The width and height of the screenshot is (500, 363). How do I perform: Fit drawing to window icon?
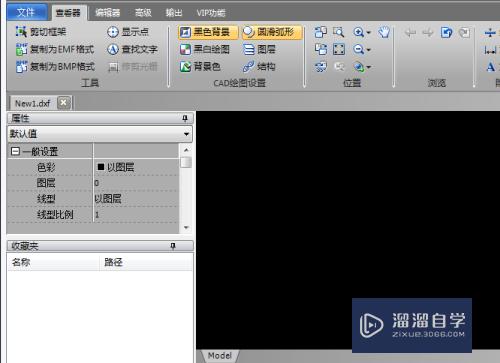point(339,49)
